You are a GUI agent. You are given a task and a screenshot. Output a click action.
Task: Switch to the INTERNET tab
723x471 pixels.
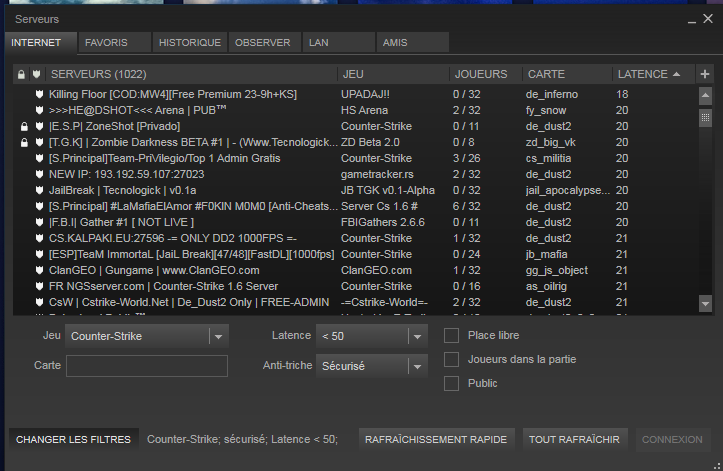[41, 42]
